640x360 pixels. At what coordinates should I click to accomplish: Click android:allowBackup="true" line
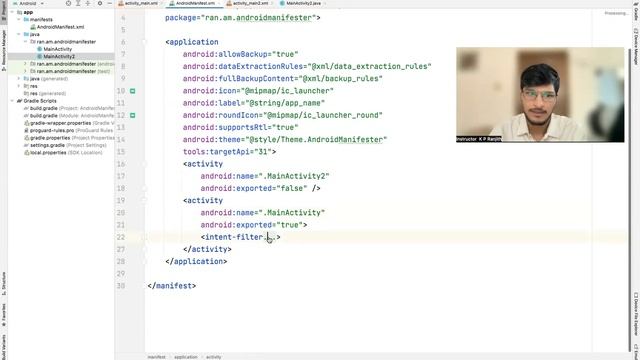pyautogui.click(x=240, y=54)
